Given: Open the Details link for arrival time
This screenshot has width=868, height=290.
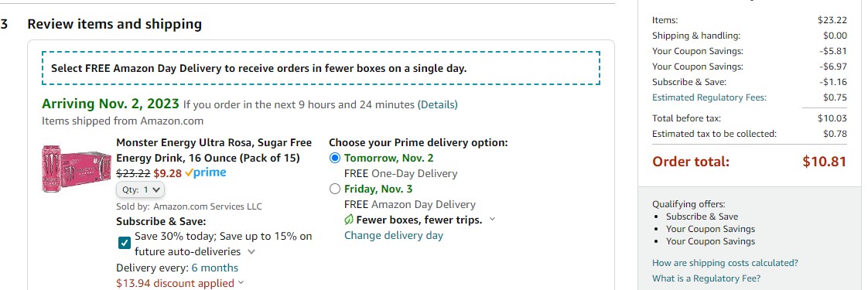Looking at the screenshot, I should click(437, 104).
